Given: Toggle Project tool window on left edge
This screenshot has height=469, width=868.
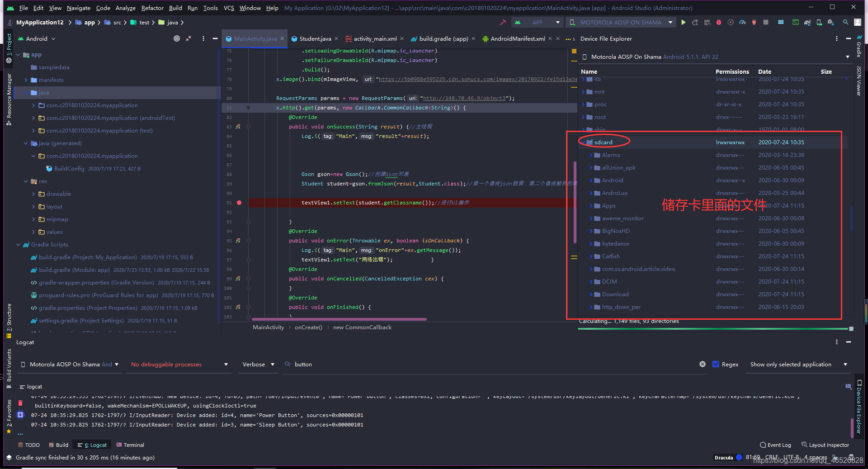Looking at the screenshot, I should point(9,48).
